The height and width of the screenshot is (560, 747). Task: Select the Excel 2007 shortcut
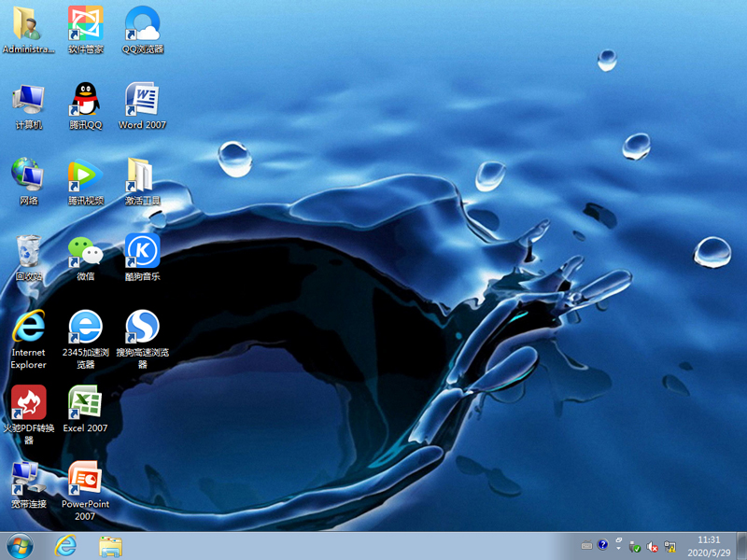click(x=86, y=404)
